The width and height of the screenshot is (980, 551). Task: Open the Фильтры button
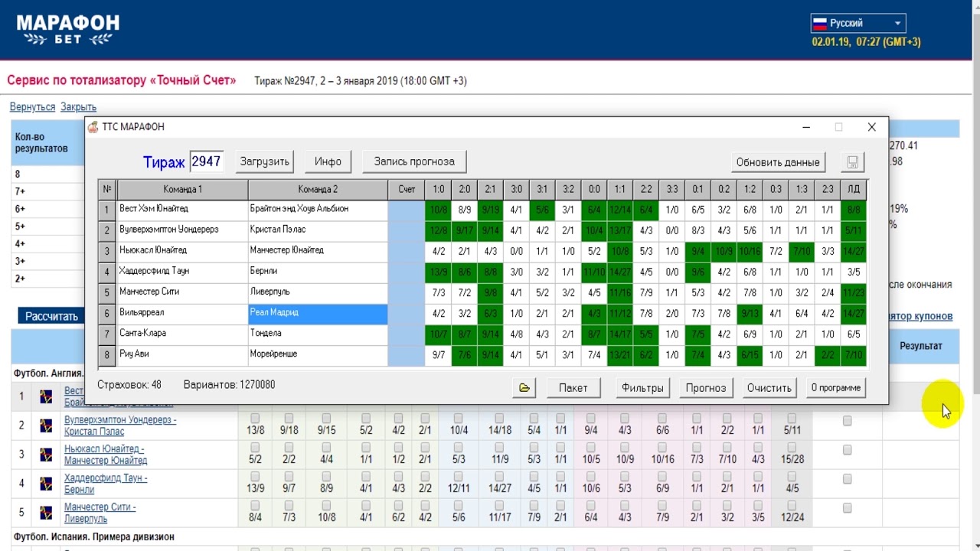point(642,388)
